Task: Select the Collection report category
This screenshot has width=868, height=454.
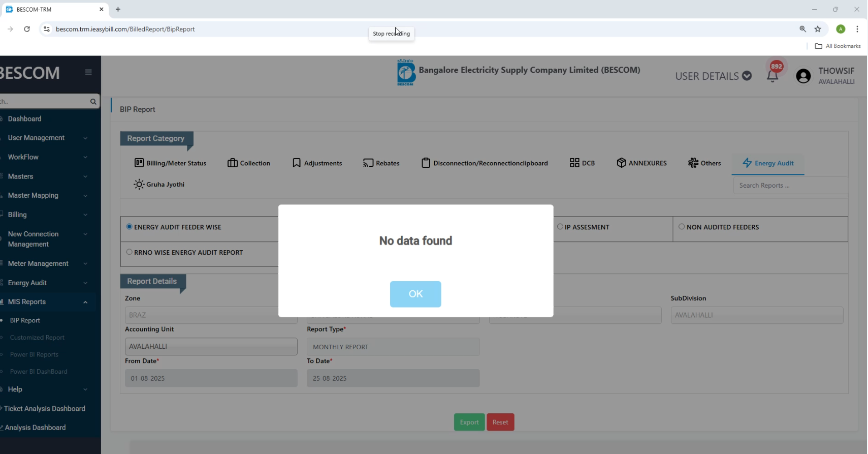Action: click(249, 163)
